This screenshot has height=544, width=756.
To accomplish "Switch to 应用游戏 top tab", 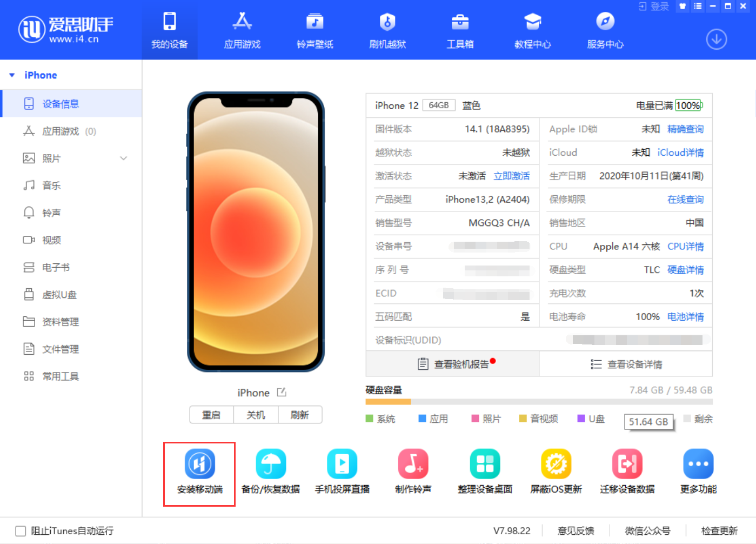I will 242,30.
